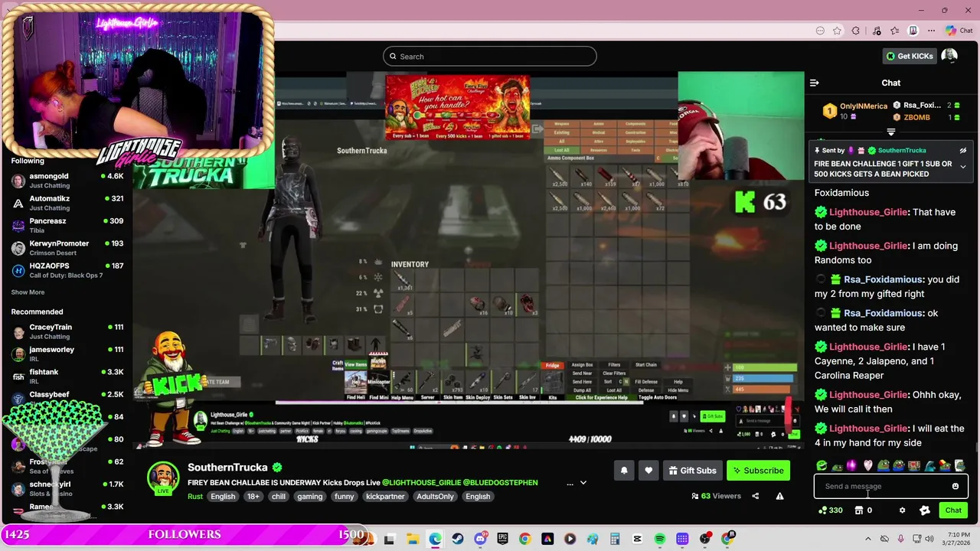980x551 pixels.
Task: Open fishtank in Recommended list
Action: click(67, 376)
